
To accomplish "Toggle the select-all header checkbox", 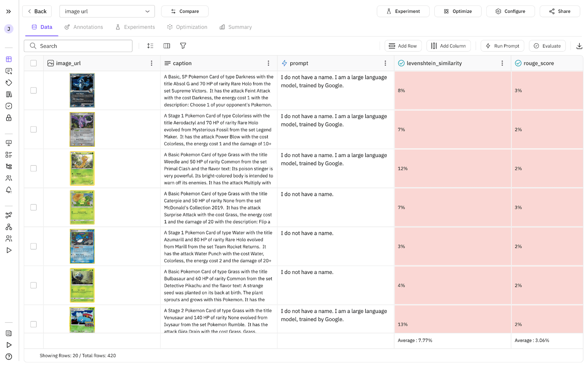I will click(33, 63).
